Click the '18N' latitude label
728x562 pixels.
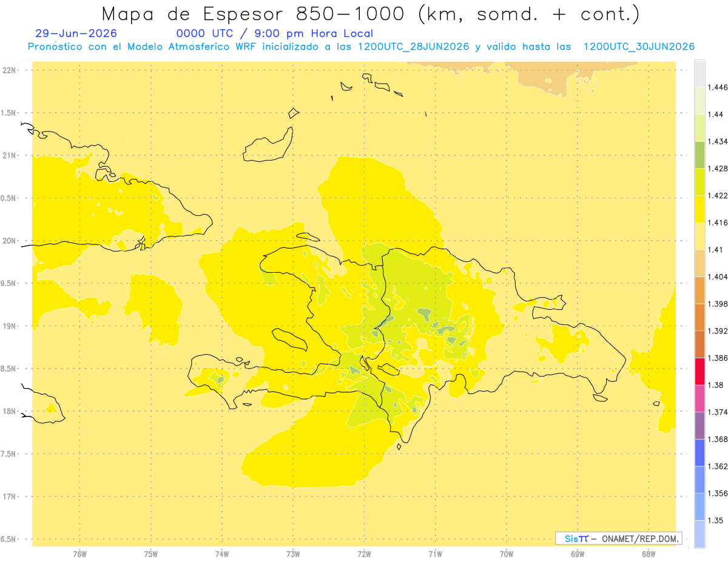pos(10,411)
